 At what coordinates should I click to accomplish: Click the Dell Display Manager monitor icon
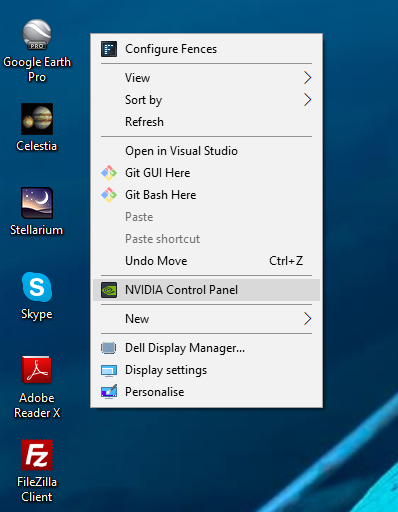click(x=109, y=348)
